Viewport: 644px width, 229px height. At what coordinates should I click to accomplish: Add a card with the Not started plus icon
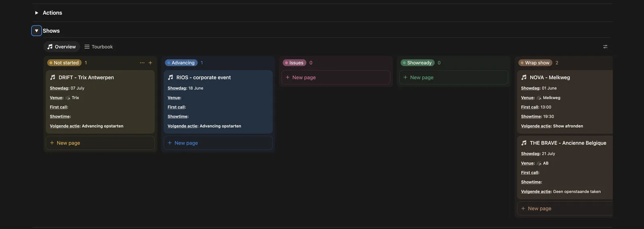click(150, 63)
